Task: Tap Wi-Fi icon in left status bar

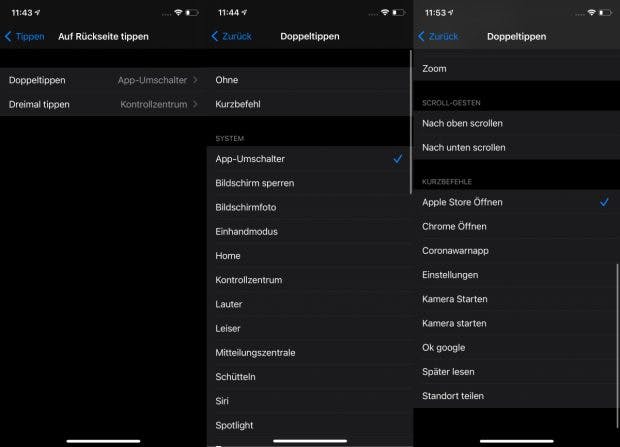Action: pos(178,13)
